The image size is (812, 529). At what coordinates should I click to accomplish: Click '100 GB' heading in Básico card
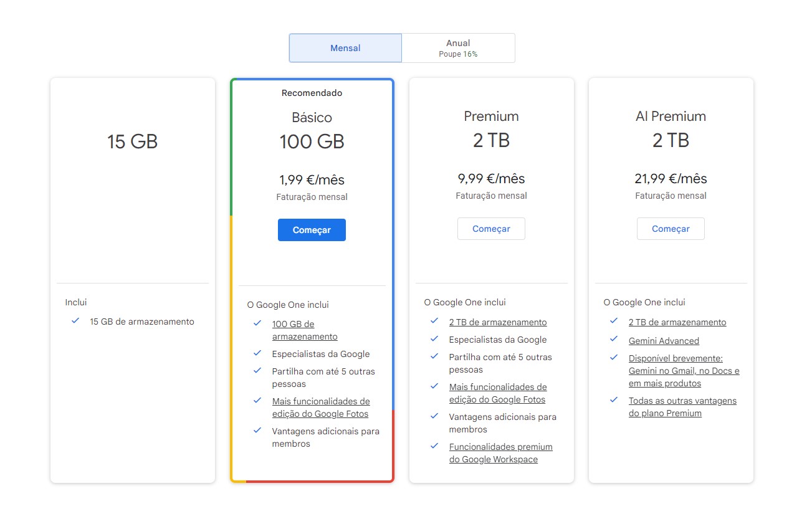pos(312,141)
